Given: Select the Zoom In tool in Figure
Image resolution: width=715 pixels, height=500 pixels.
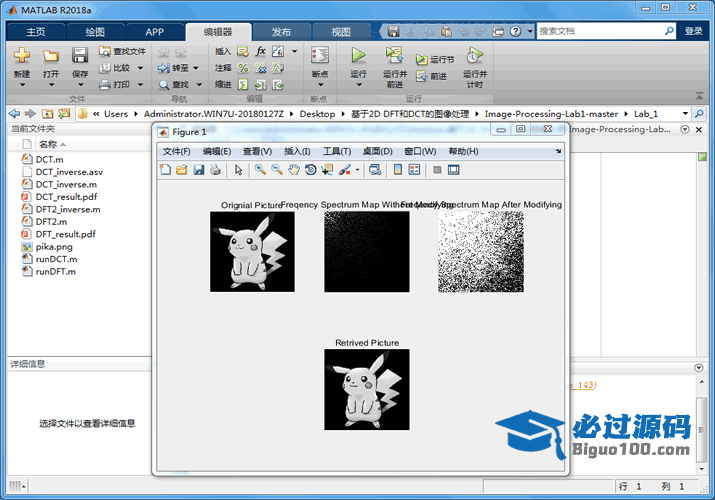Looking at the screenshot, I should [x=260, y=170].
